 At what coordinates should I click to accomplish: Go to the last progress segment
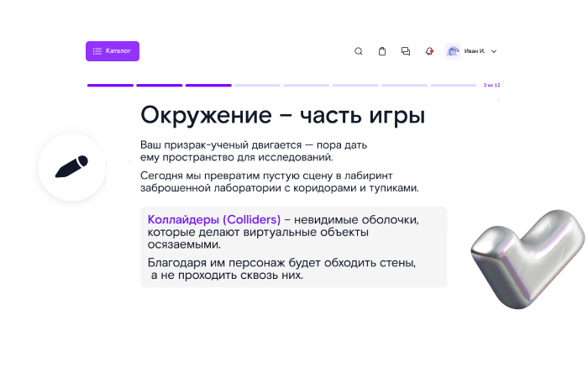pyautogui.click(x=454, y=85)
